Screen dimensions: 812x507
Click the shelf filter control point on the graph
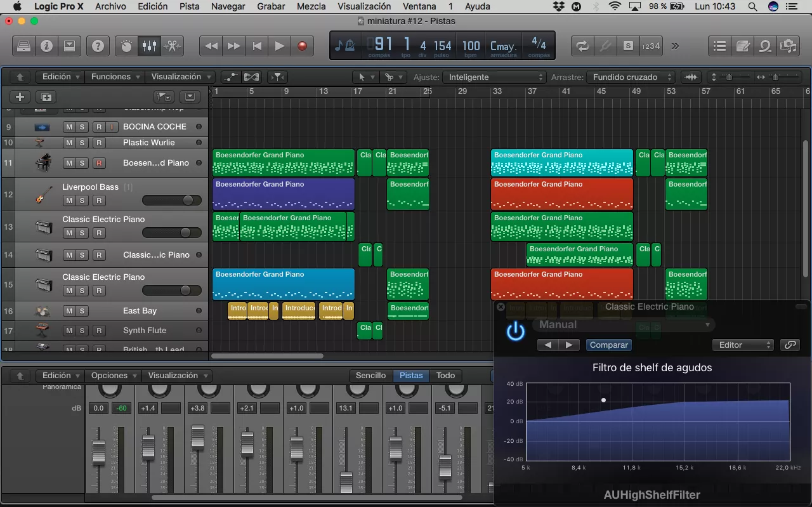click(603, 400)
